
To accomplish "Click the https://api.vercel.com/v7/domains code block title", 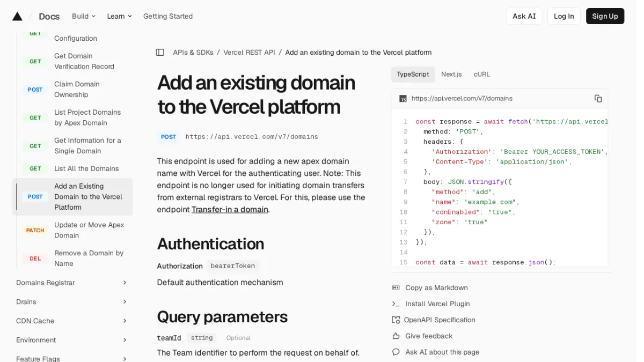I will tap(462, 99).
